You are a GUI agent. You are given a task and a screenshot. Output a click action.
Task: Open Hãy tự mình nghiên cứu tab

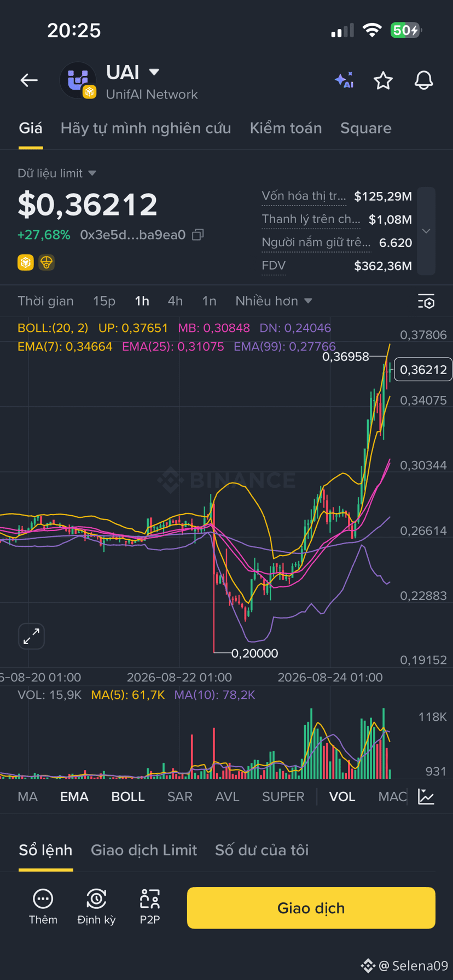coord(146,128)
